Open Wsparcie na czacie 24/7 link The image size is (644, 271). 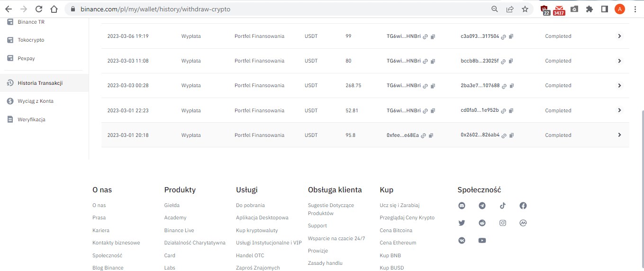336,238
